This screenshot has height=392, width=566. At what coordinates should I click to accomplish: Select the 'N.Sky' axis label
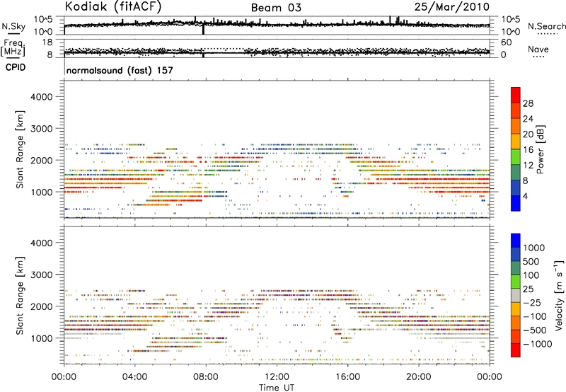(13, 26)
